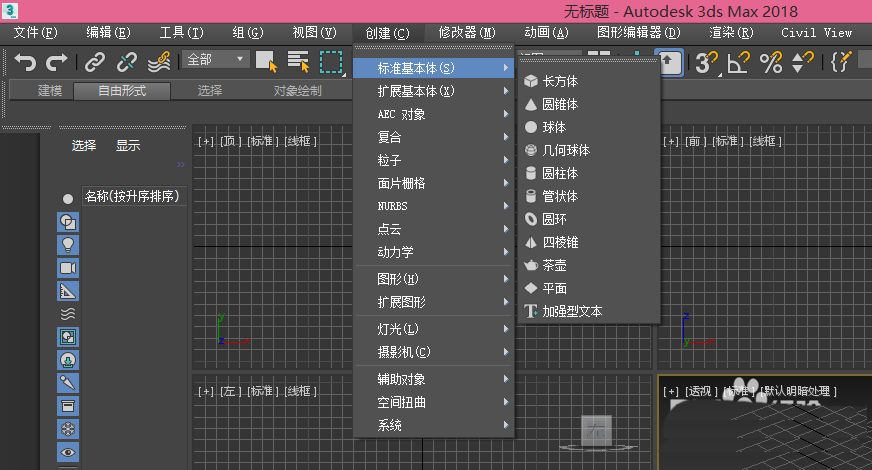Open the 编辑(E) menu
Screen dimensions: 872x470
[108, 33]
